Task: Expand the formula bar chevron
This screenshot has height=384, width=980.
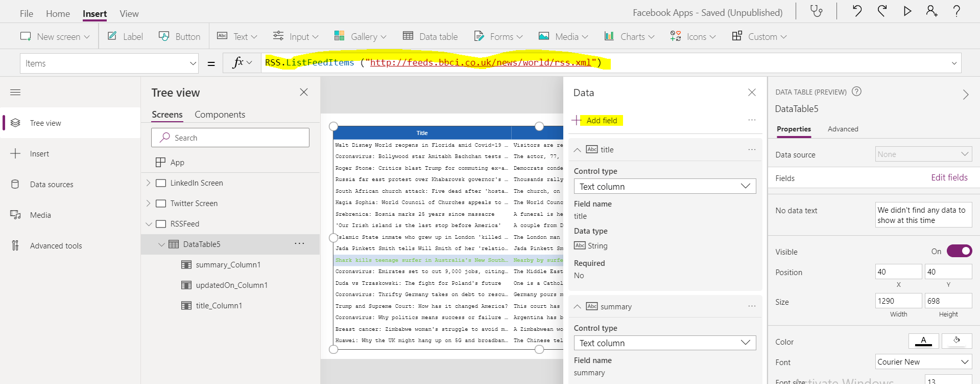Action: (954, 63)
